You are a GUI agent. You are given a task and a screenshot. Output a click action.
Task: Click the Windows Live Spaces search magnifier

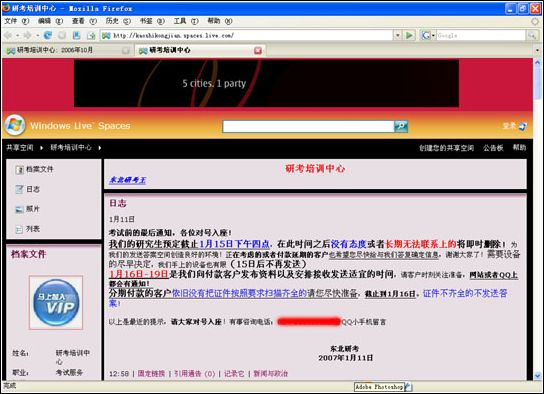[401, 126]
